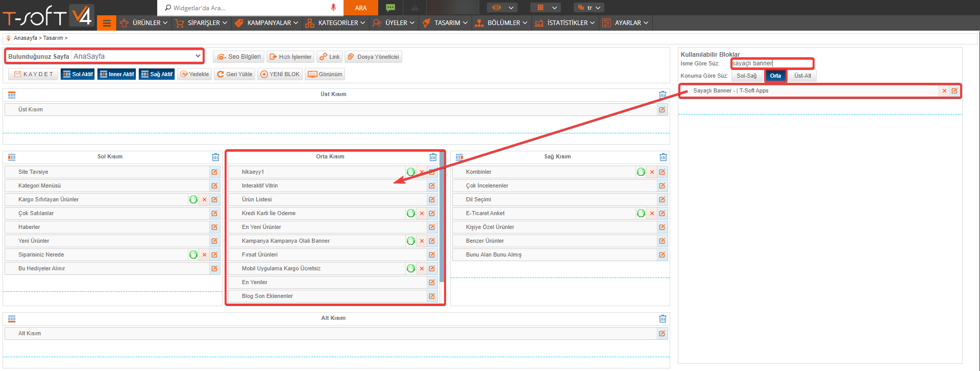The height and width of the screenshot is (371, 980).
Task: Open the AYARLAR menu
Action: (x=625, y=23)
